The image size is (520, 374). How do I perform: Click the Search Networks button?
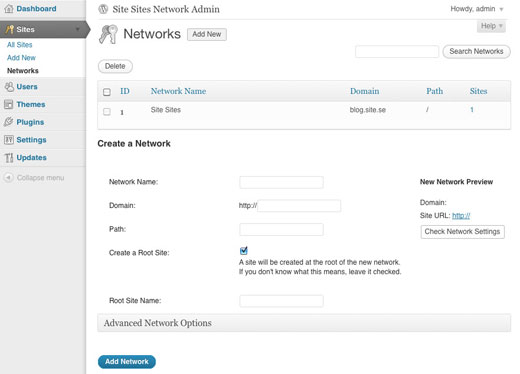tap(476, 51)
